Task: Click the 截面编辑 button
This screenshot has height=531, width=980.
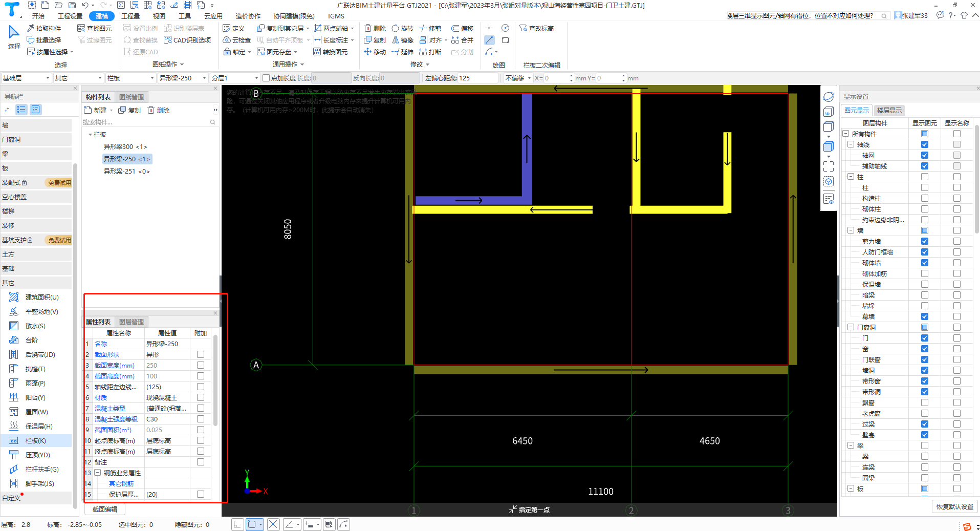Action: click(x=105, y=509)
